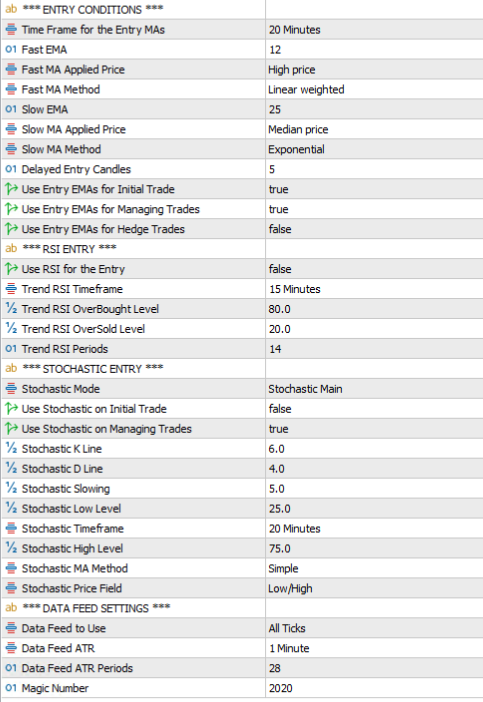Toggle Use Entry EMAs for Initial Trade value
The image size is (483, 702).
click(374, 189)
